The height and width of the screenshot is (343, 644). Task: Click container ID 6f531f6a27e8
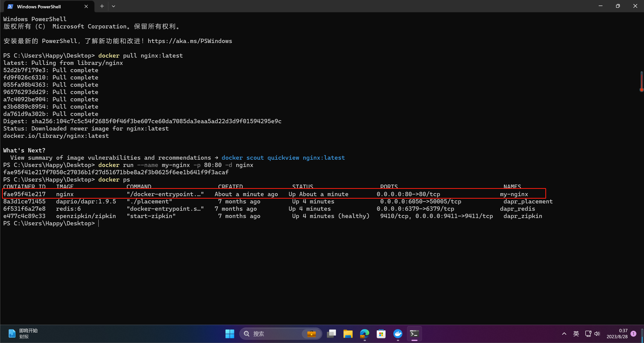24,209
